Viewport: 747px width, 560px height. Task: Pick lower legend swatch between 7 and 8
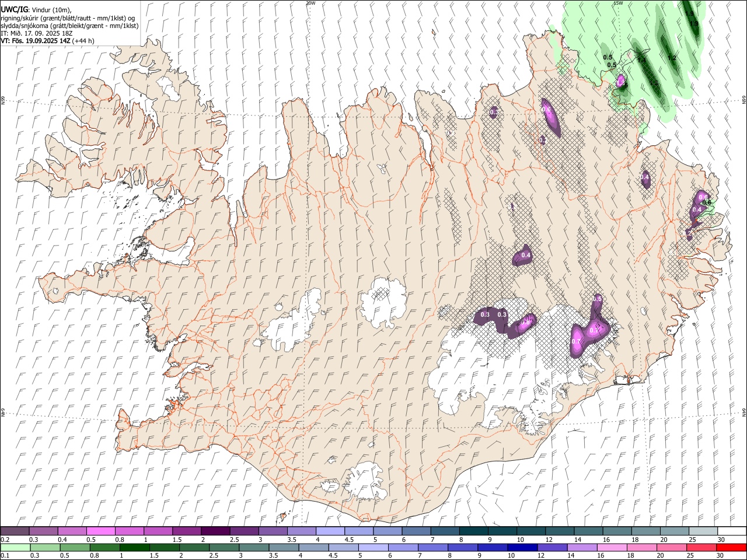(433, 548)
